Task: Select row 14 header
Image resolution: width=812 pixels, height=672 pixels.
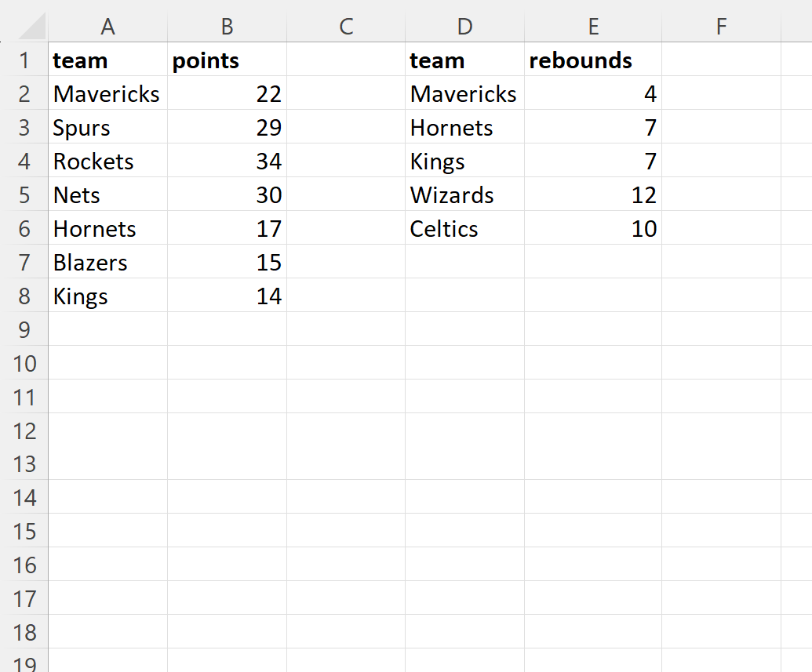Action: (24, 498)
